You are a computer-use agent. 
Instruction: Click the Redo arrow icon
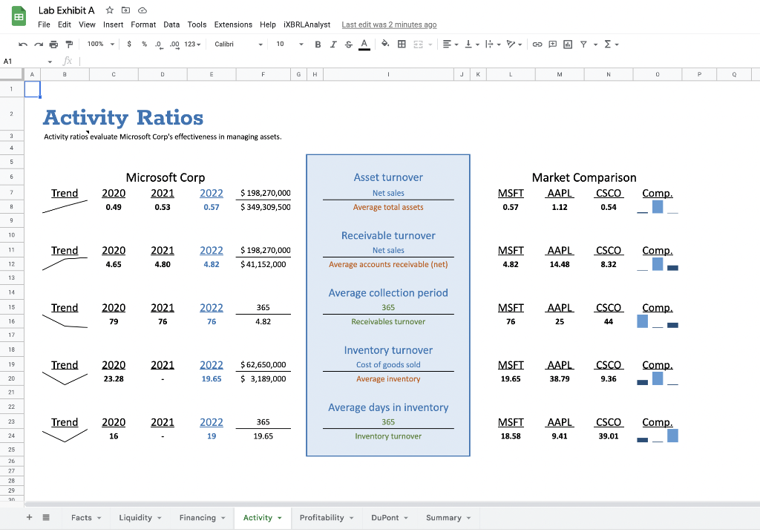coord(39,44)
